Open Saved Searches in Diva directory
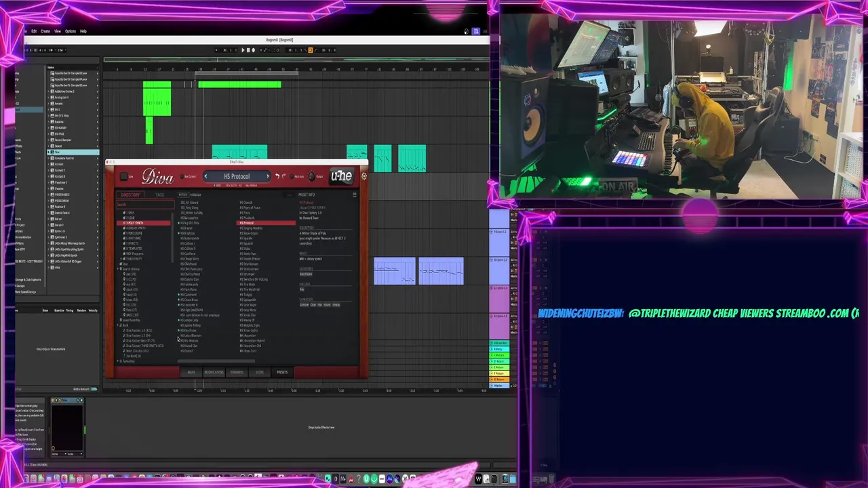The image size is (868, 488). [x=131, y=320]
